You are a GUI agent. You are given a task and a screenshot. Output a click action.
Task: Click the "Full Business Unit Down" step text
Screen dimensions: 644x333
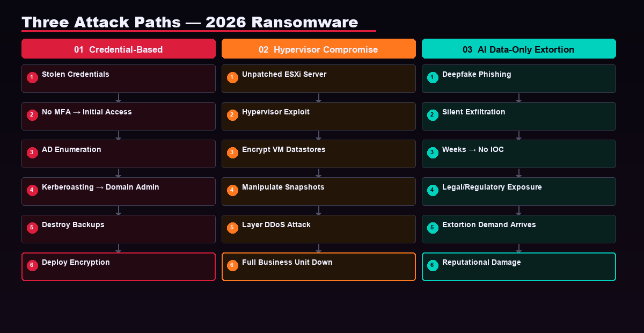click(287, 262)
